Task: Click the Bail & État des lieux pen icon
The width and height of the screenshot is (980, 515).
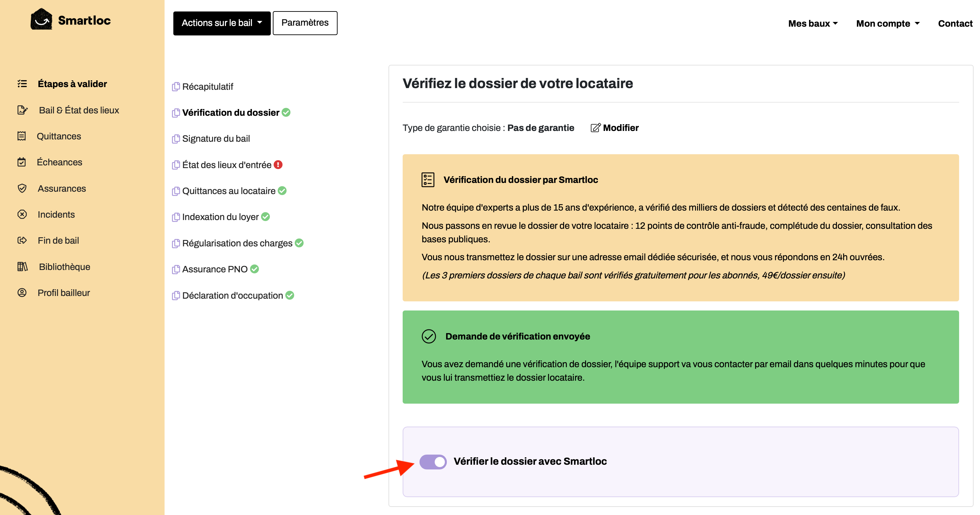Action: [23, 110]
